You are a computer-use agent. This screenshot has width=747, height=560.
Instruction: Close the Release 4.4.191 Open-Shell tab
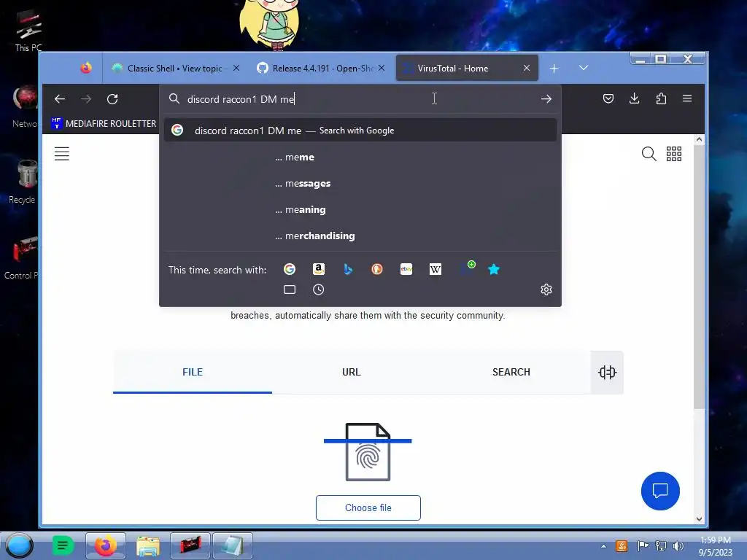[382, 68]
